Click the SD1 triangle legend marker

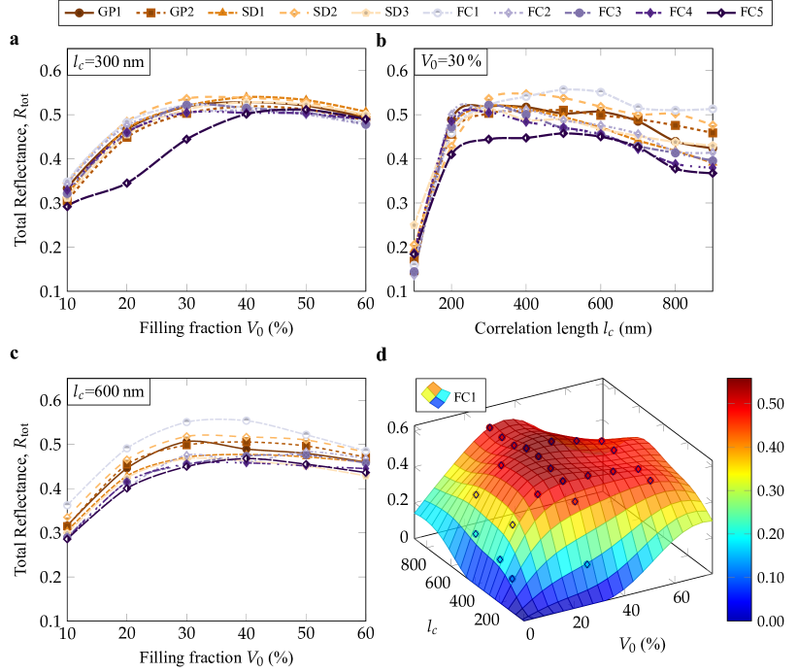point(224,13)
